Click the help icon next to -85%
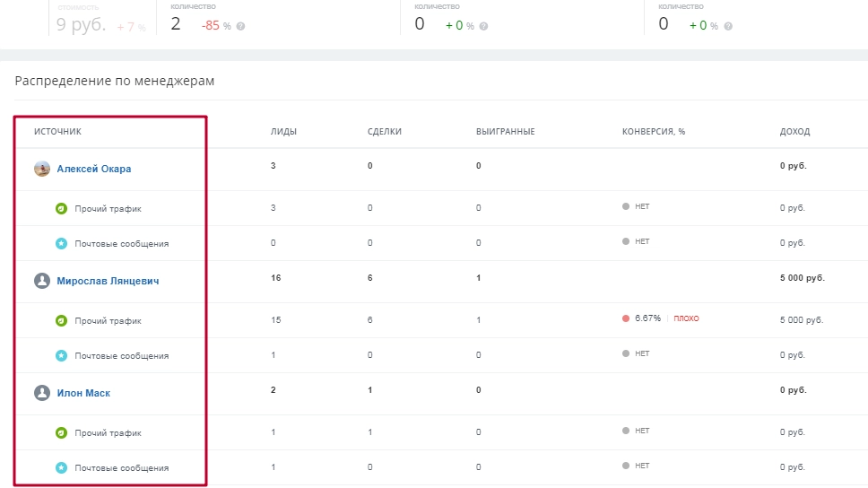This screenshot has height=488, width=868. [240, 26]
